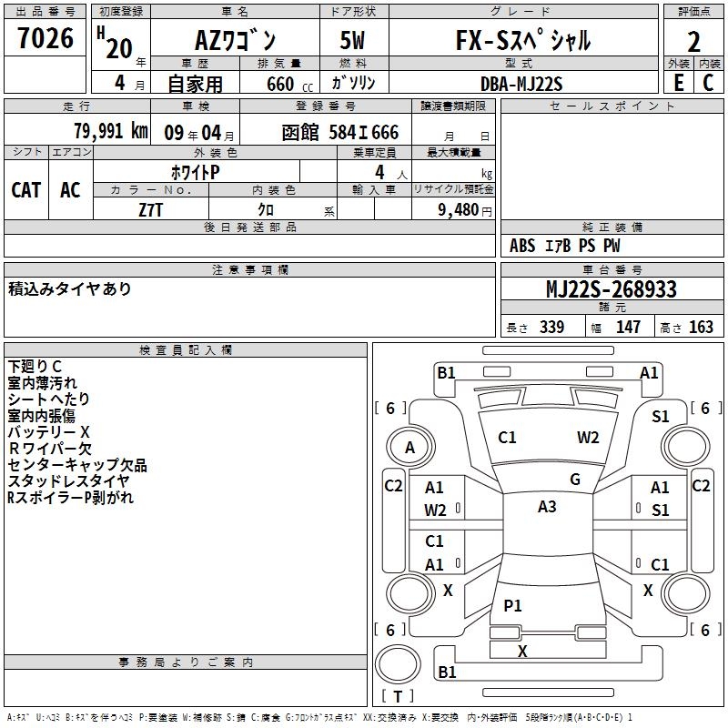The height and width of the screenshot is (728, 728).
Task: Select the 純正装備 header
Action: (x=612, y=227)
